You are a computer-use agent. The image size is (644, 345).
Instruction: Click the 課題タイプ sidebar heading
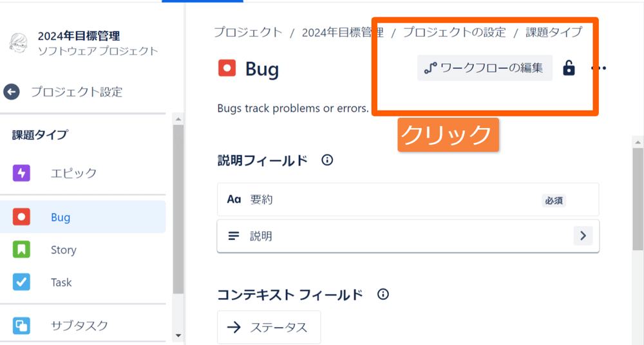(40, 135)
